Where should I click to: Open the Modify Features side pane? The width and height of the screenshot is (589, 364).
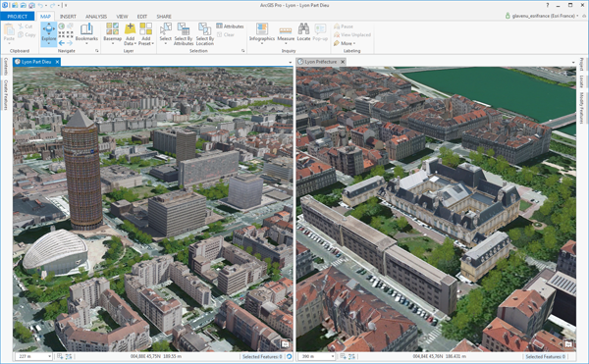pyautogui.click(x=581, y=108)
